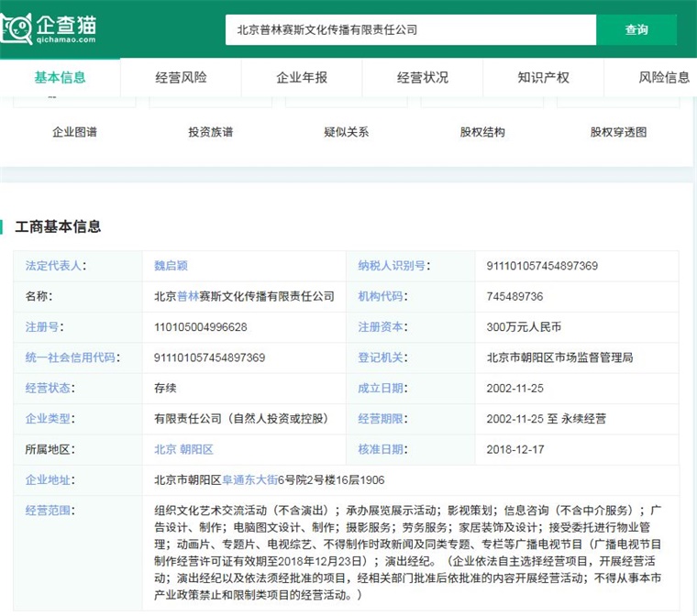Click the 阜通东大街 address link
The width and height of the screenshot is (697, 616).
tap(249, 480)
